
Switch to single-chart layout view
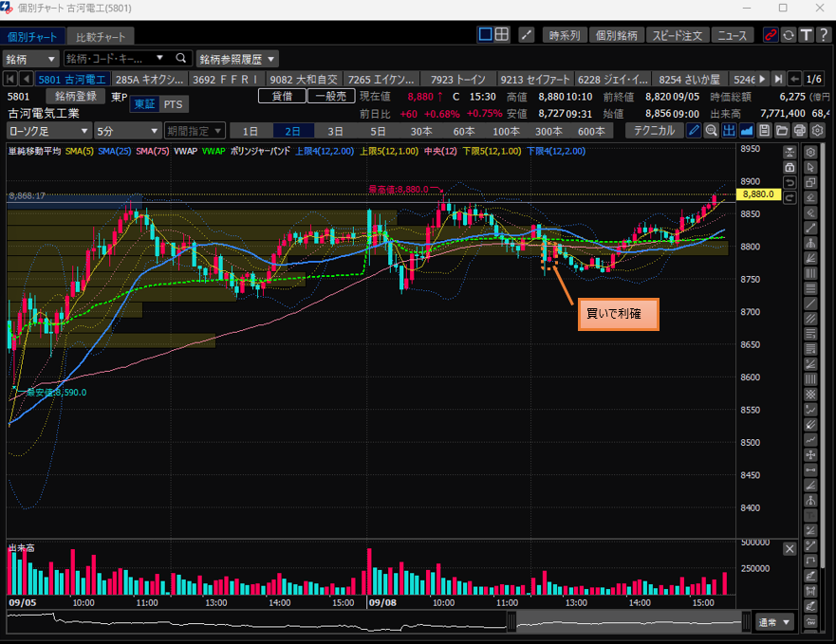point(485,35)
